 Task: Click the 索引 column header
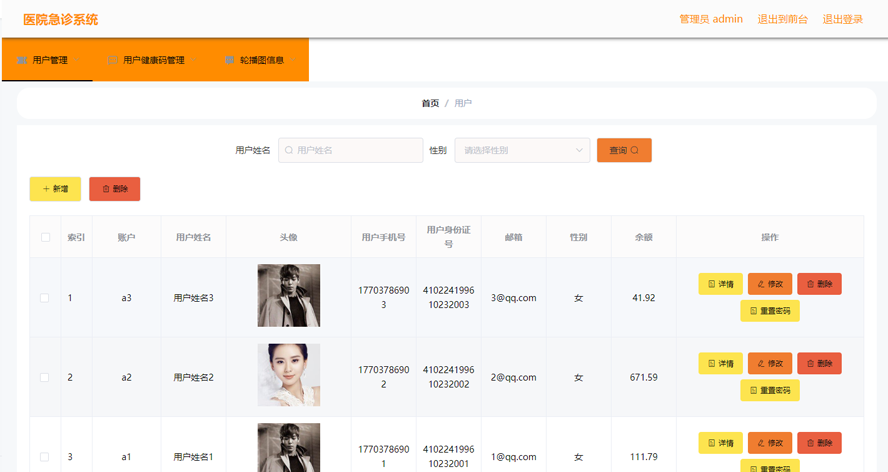pyautogui.click(x=76, y=237)
